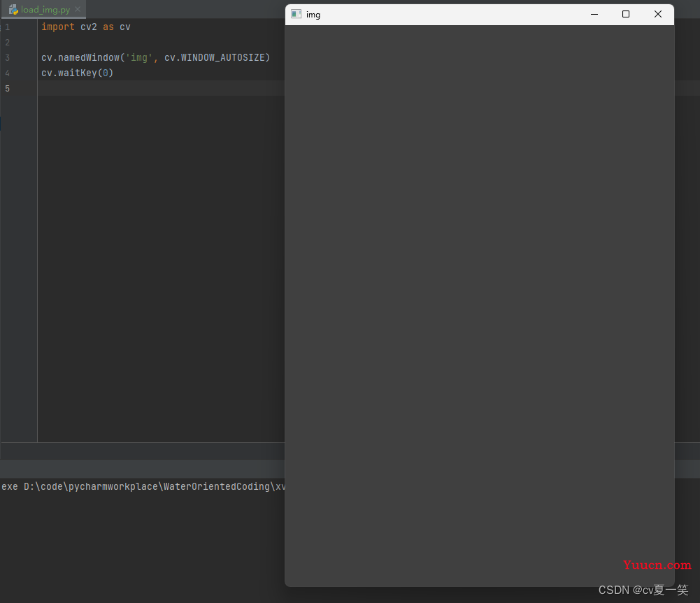Screen dimensions: 700x603
Task: Click the 'cv.waitKey(0)' line
Action: tap(77, 73)
